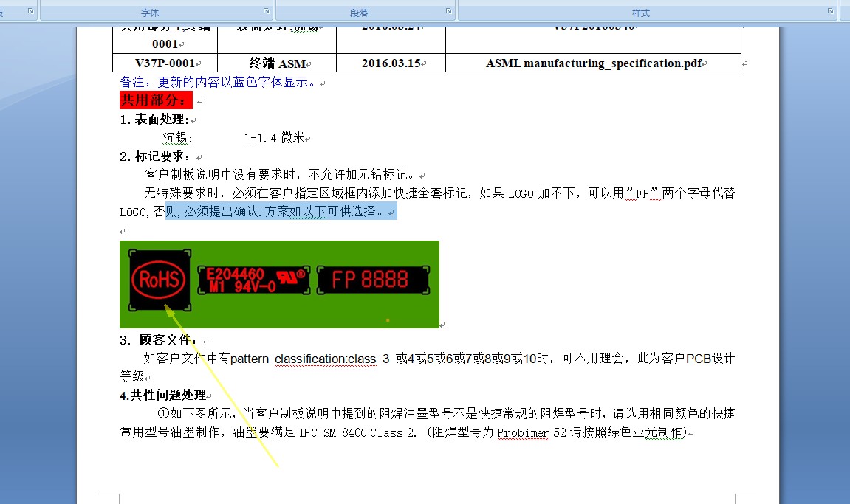Screen dimensions: 850x504
Task: Open the Font (字体) dialog launcher
Action: pyautogui.click(x=266, y=11)
